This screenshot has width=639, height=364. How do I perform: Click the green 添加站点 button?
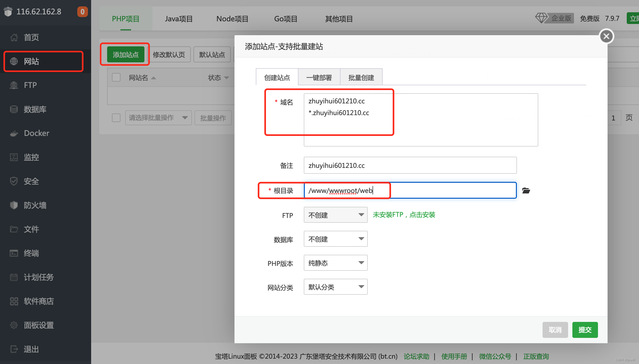(126, 55)
